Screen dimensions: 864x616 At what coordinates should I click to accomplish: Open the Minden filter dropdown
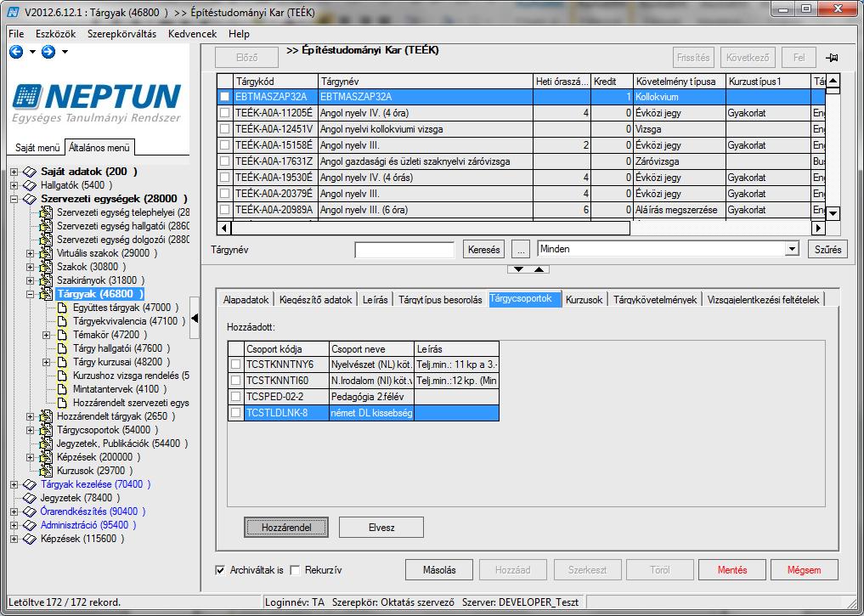[x=793, y=249]
